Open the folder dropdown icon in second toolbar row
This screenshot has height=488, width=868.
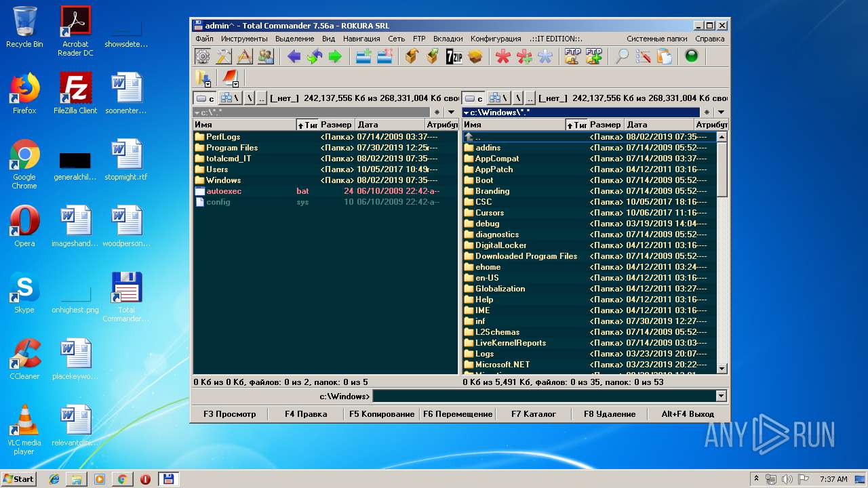coord(203,79)
